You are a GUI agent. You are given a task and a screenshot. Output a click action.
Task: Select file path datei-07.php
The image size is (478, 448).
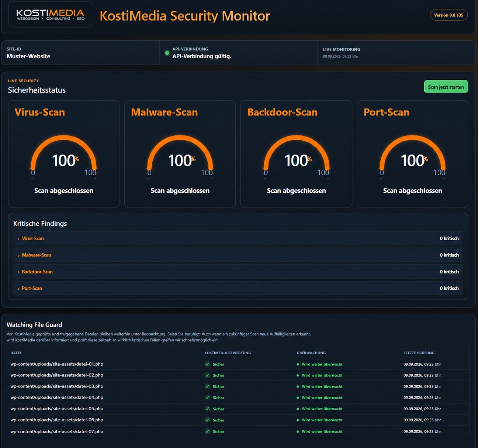[57, 432]
